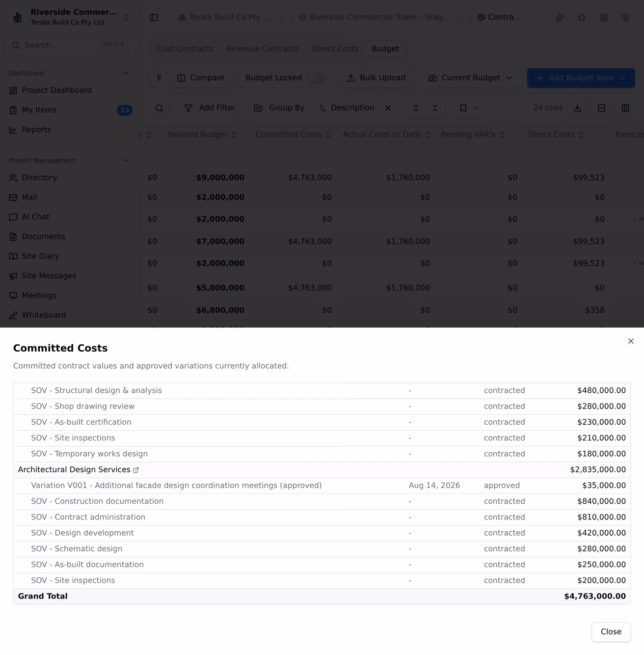Click the AI sparkle icon in header

click(x=560, y=17)
